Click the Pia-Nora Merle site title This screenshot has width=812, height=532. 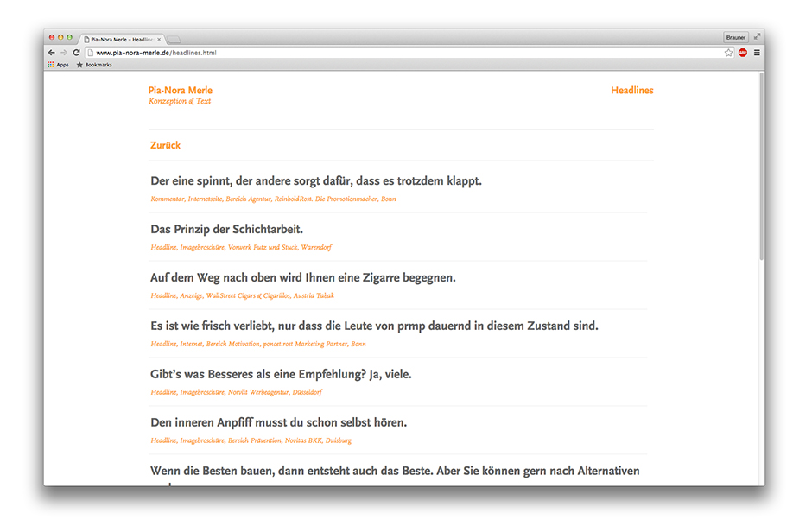point(181,91)
